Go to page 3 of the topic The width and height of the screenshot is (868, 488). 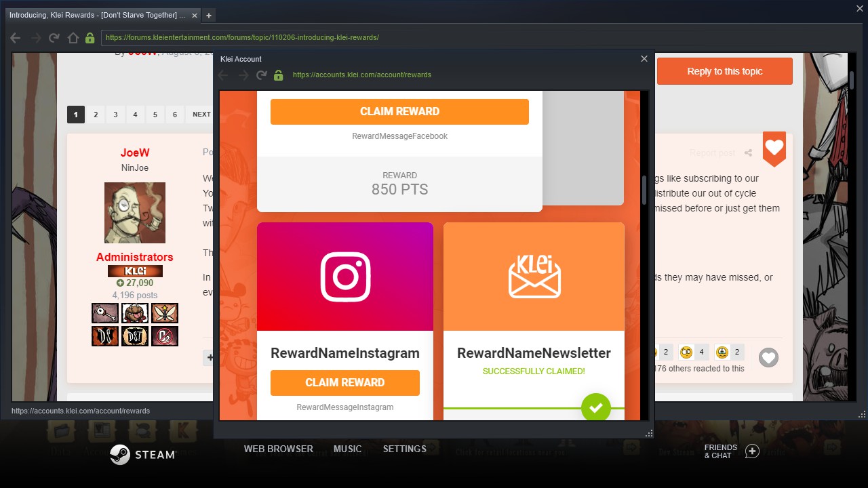click(x=115, y=115)
